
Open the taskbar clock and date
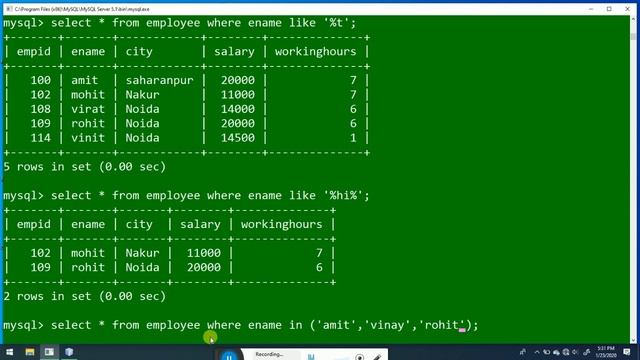point(606,352)
